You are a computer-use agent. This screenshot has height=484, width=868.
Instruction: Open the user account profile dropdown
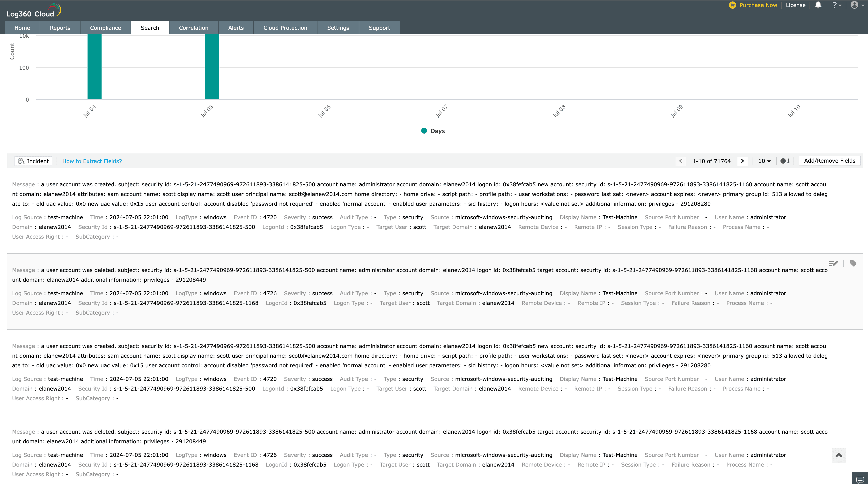[857, 5]
